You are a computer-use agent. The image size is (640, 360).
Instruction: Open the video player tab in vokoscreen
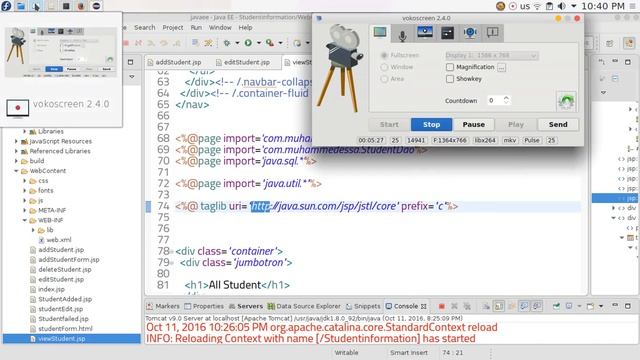[x=425, y=33]
